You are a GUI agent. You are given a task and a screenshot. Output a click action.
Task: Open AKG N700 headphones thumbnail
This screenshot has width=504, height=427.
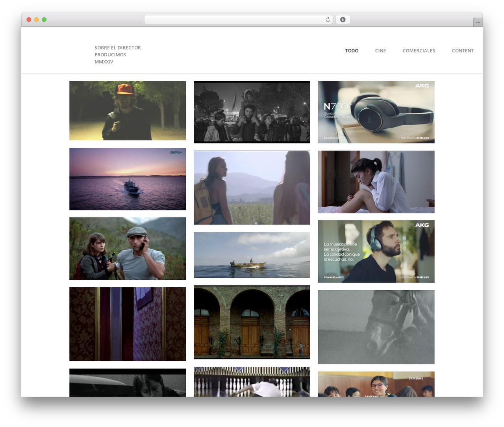(x=376, y=112)
